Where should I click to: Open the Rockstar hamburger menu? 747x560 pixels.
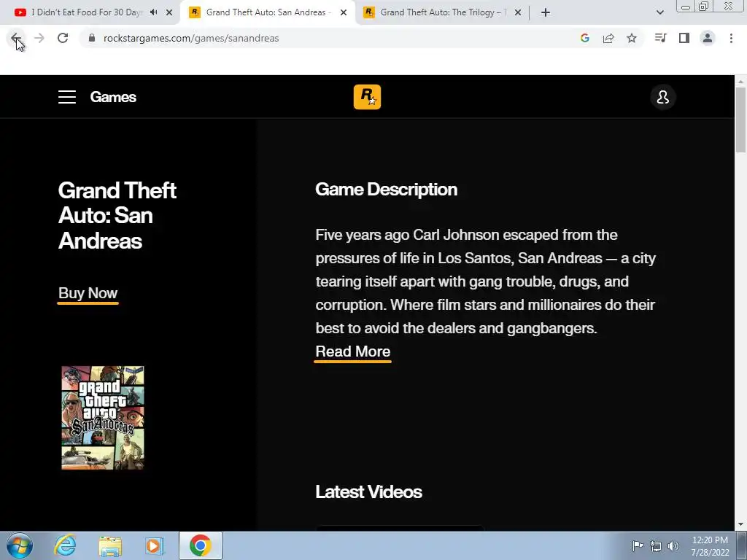point(67,97)
